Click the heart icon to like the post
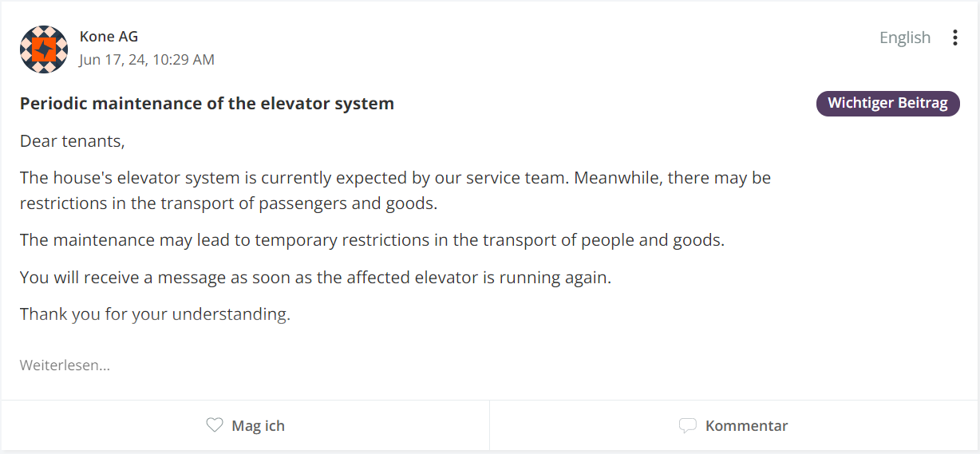The height and width of the screenshot is (454, 980). click(x=215, y=425)
